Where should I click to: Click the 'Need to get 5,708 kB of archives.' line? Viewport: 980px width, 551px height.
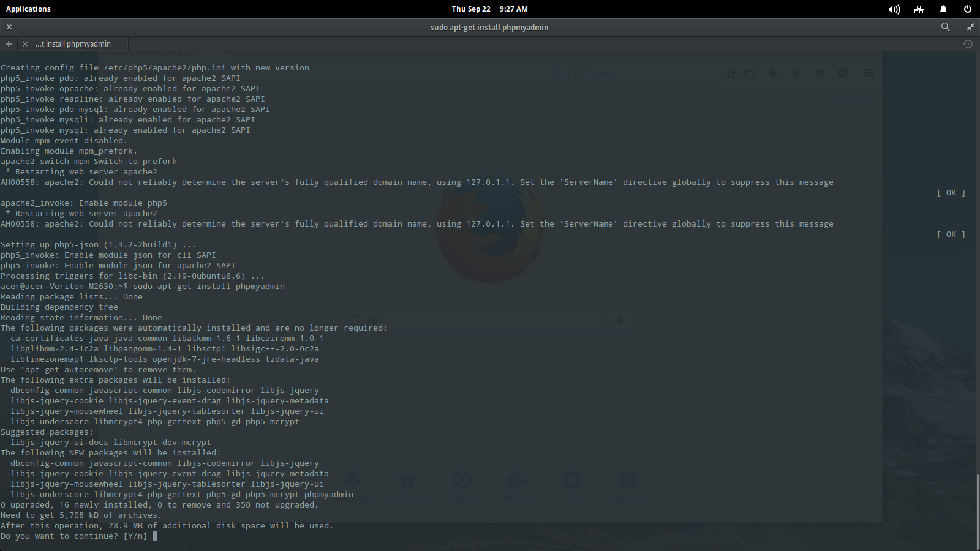tap(81, 515)
